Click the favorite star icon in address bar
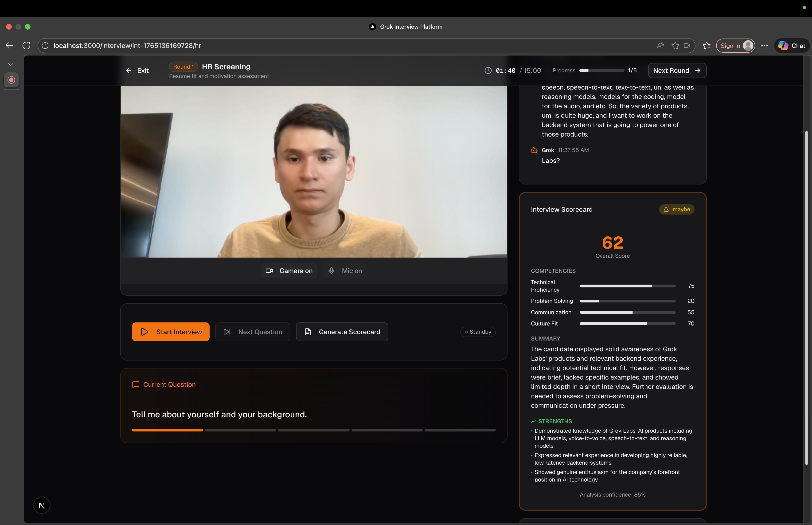This screenshot has width=812, height=525. click(x=675, y=45)
